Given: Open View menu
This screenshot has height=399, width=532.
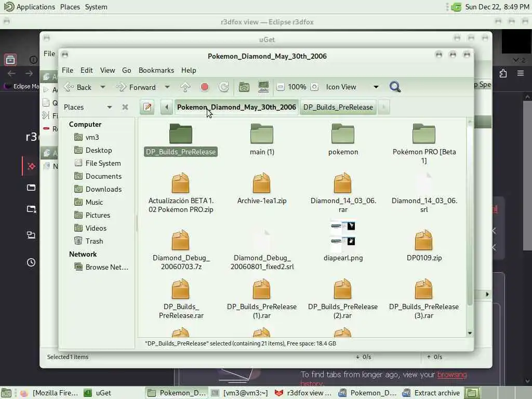Looking at the screenshot, I should pyautogui.click(x=107, y=70).
